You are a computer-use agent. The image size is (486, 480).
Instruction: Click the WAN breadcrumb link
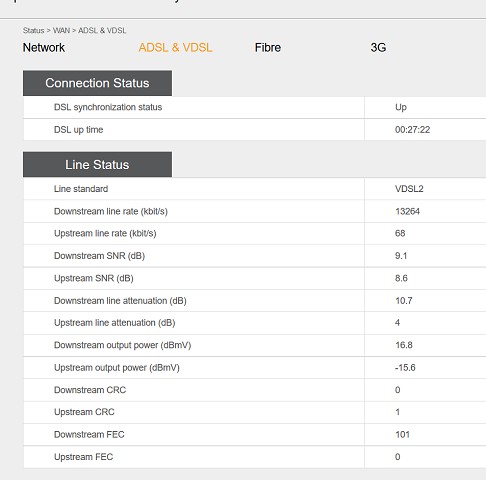[x=61, y=31]
